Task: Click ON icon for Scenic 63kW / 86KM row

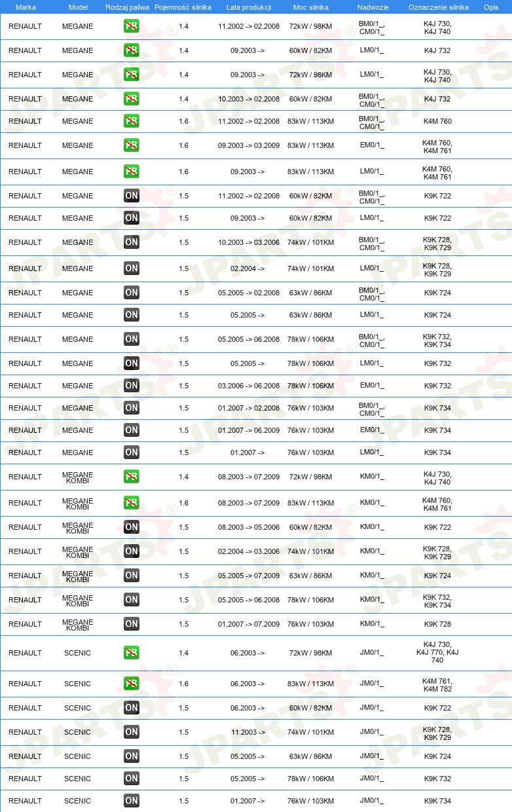Action: point(132,756)
